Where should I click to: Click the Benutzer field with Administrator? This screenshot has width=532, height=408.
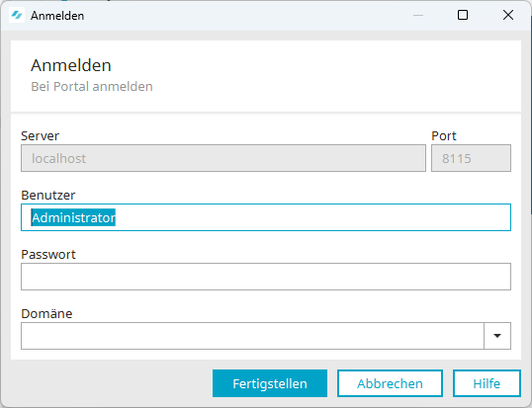pyautogui.click(x=266, y=217)
